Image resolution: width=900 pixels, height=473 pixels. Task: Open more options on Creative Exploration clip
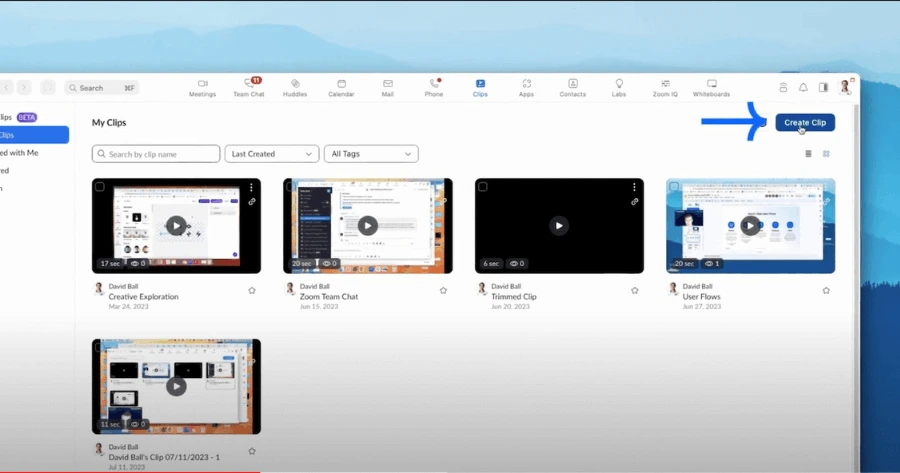[x=252, y=187]
